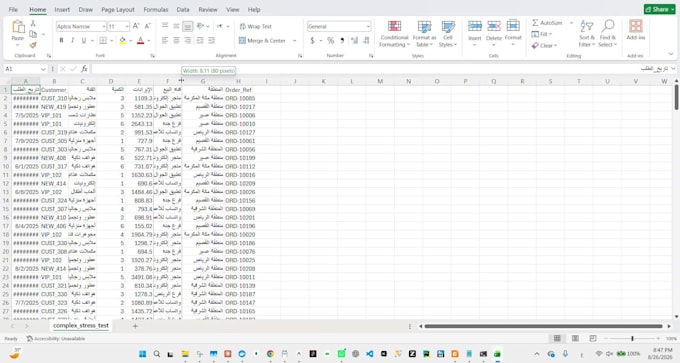
Task: Add a new sheet with plus icon
Action: point(135,326)
